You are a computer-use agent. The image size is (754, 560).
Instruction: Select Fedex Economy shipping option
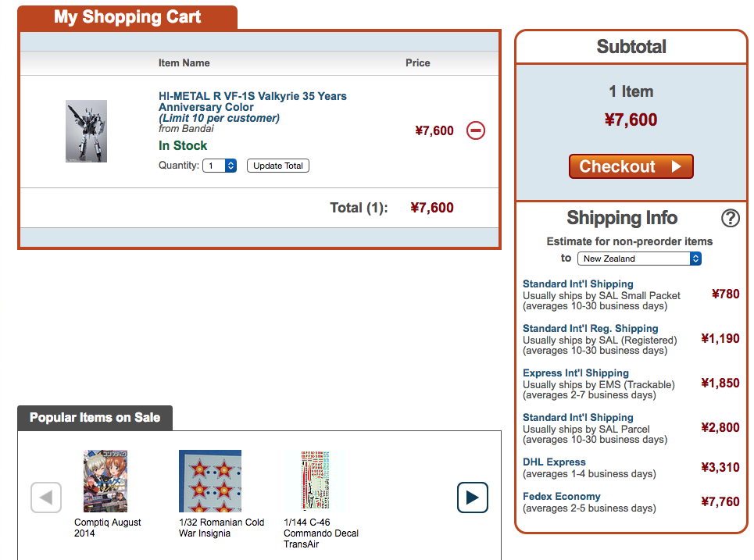pos(562,497)
